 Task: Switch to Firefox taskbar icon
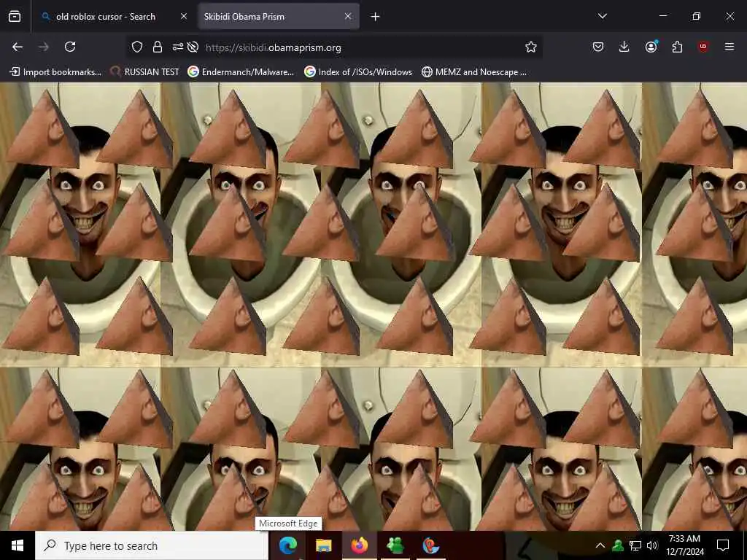(x=360, y=545)
